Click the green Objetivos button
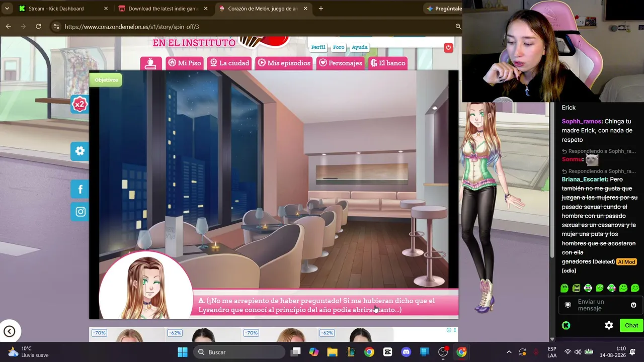644x362 pixels. coord(106,80)
